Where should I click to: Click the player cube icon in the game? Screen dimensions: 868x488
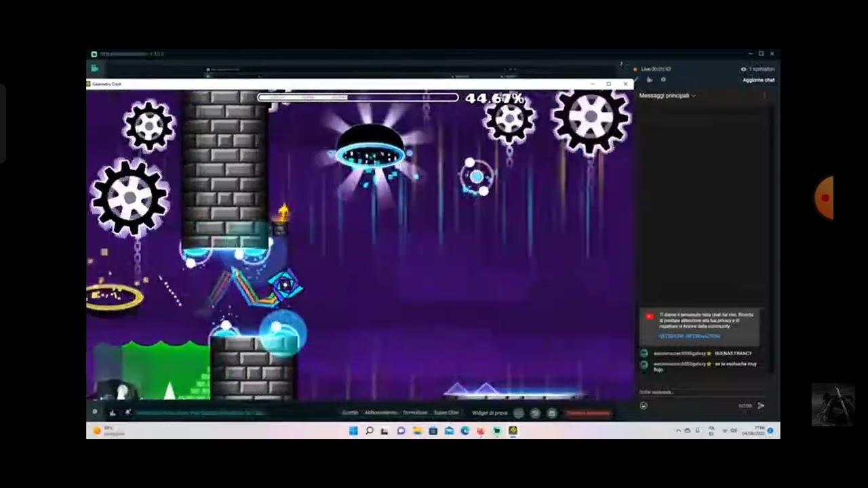(x=285, y=285)
